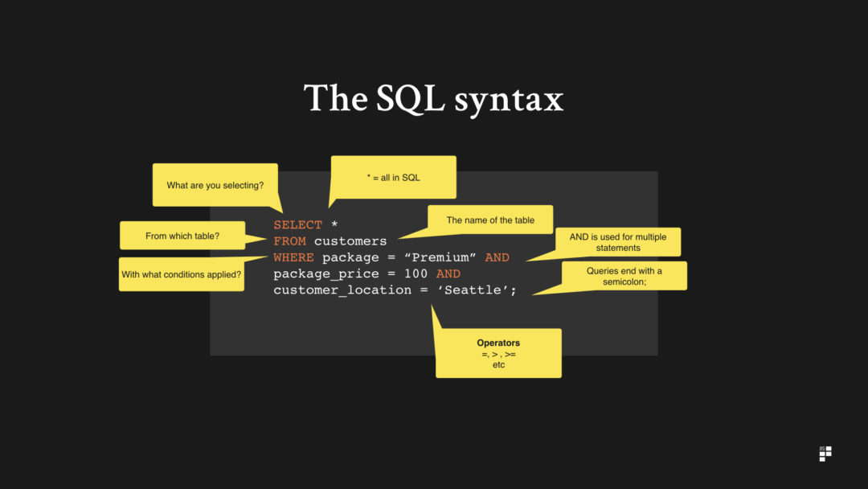Click the word customers in the query
Image resolution: width=868 pixels, height=489 pixels.
[350, 240]
